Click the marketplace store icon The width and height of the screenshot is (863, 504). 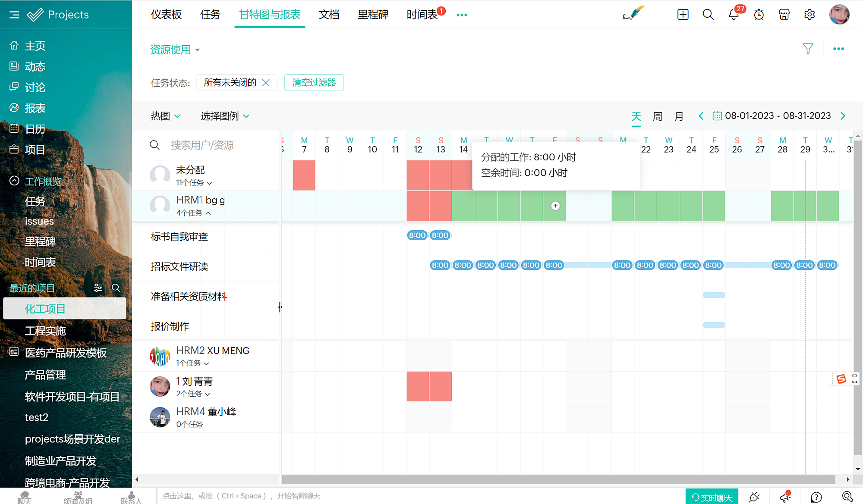click(784, 15)
